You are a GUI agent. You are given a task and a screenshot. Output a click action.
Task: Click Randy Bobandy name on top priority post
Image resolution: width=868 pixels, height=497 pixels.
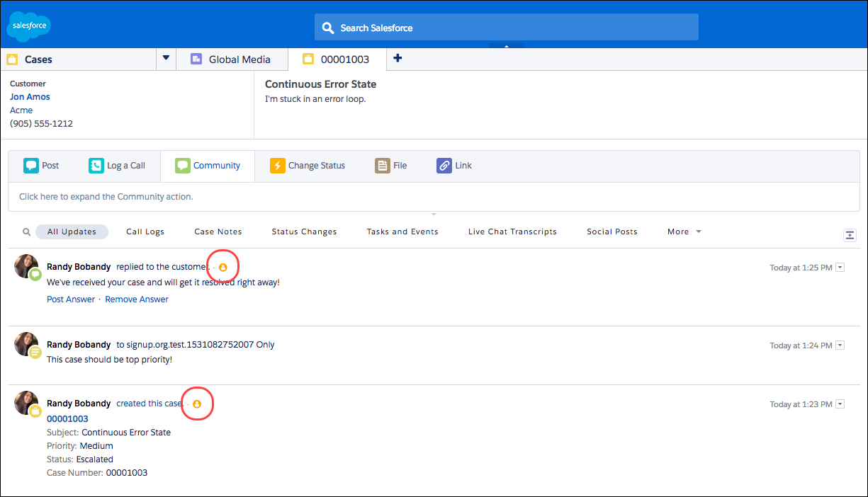click(79, 345)
